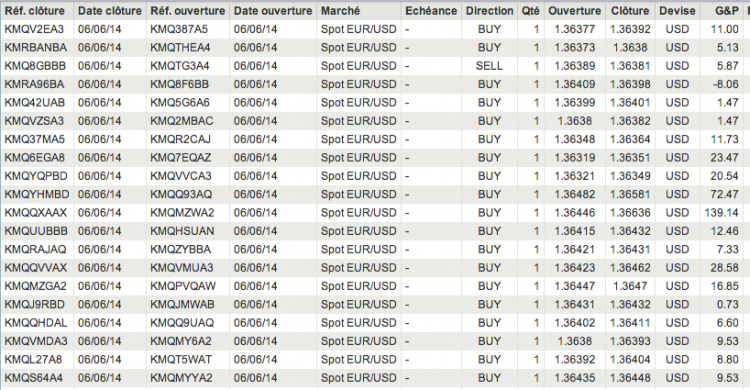This screenshot has height=390, width=750.
Task: Click the Date ouverture column header
Action: [273, 11]
